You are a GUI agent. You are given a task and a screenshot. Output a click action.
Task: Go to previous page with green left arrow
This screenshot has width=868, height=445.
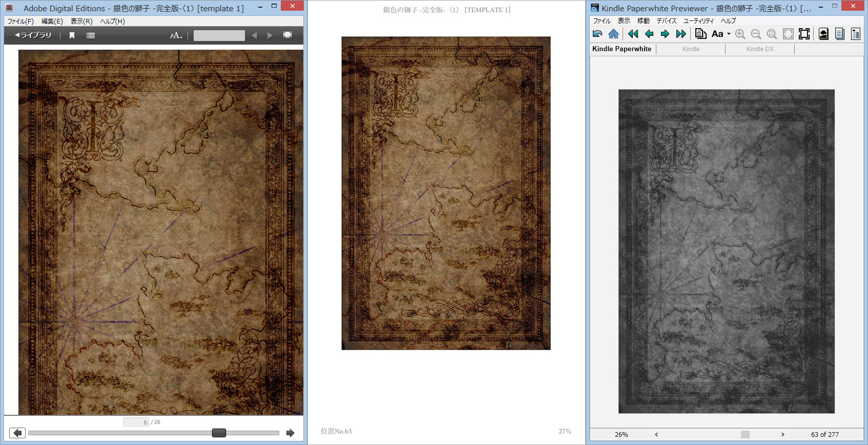[649, 34]
